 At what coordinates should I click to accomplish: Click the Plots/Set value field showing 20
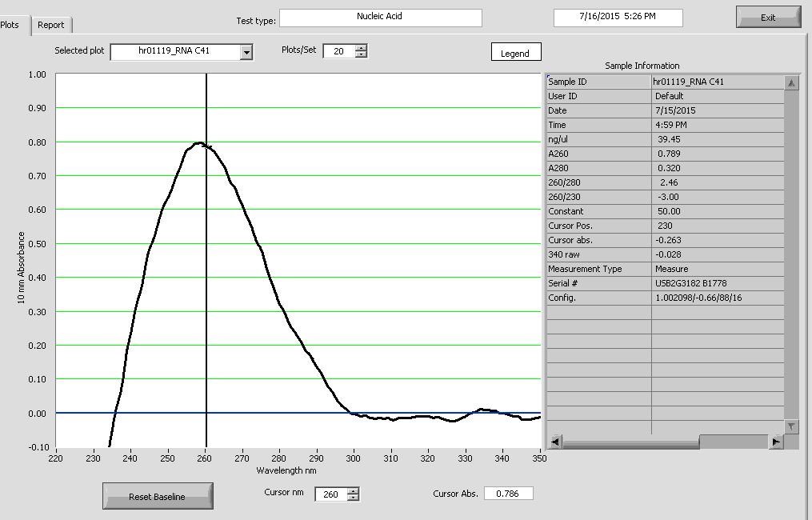339,51
